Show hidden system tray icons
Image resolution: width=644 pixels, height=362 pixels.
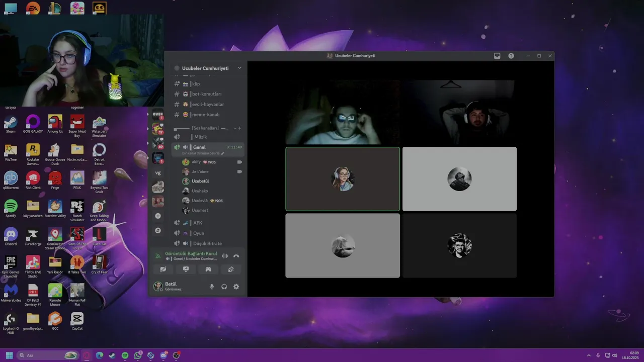click(x=589, y=355)
